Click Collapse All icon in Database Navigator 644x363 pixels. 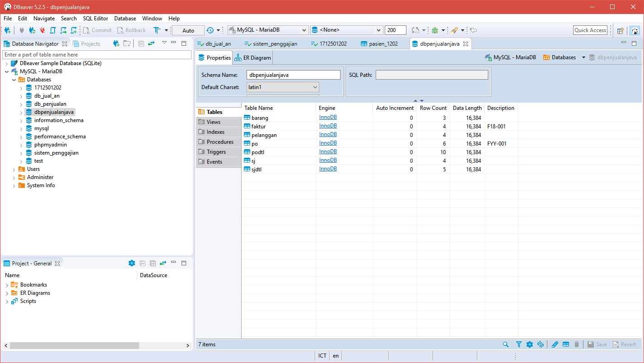[x=141, y=43]
